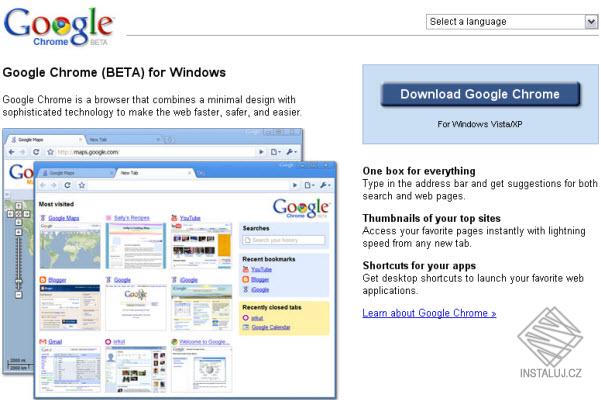Follow the Learn about Google Chrome link
This screenshot has height=400, width=601.
point(429,313)
